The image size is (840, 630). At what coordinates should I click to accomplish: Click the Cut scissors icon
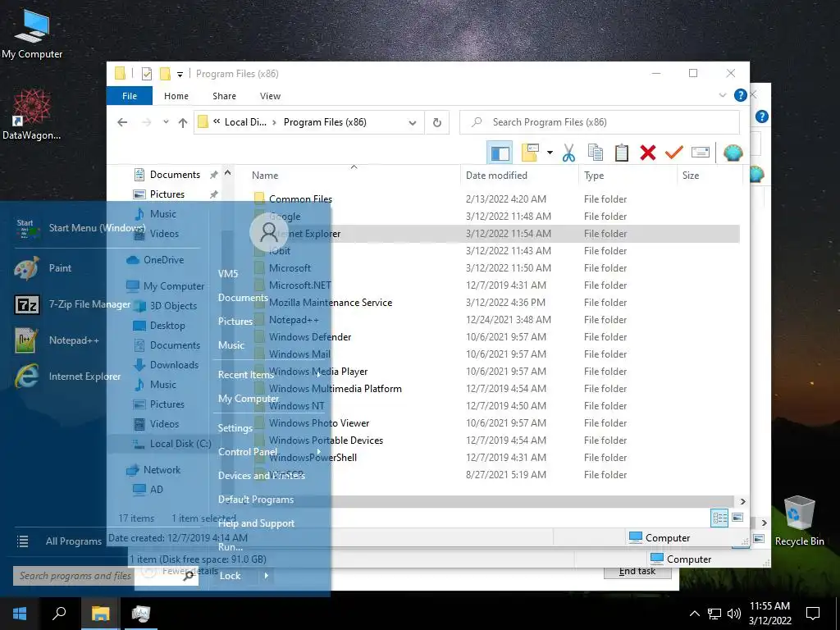pos(568,153)
